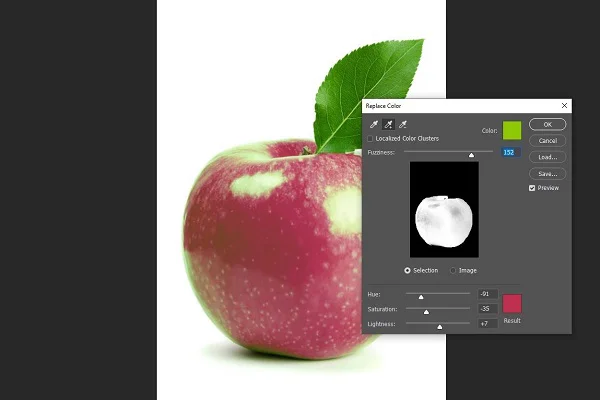The height and width of the screenshot is (400, 600).
Task: Click the Lightness slider handle
Action: pos(439,327)
